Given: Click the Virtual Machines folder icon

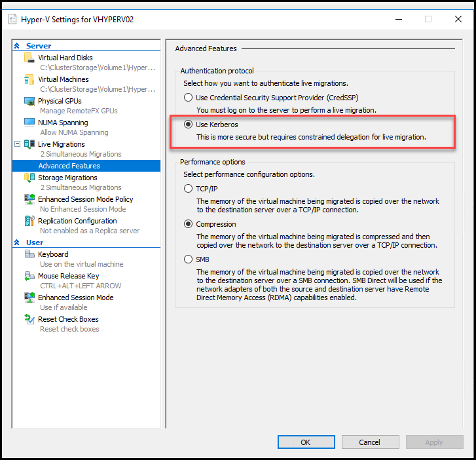Looking at the screenshot, I should 29,79.
